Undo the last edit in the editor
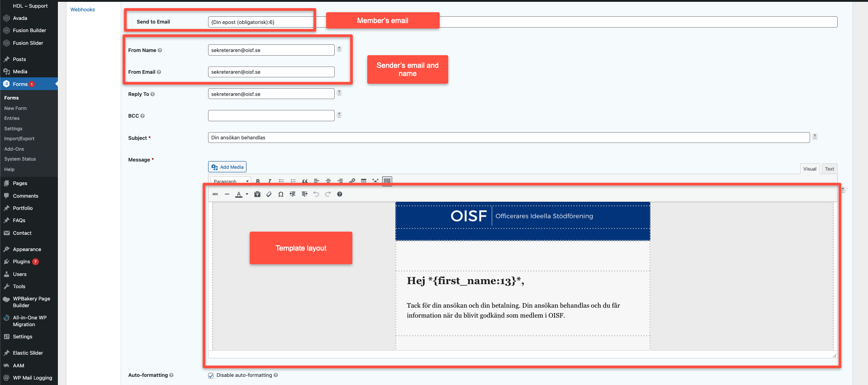 pos(316,194)
